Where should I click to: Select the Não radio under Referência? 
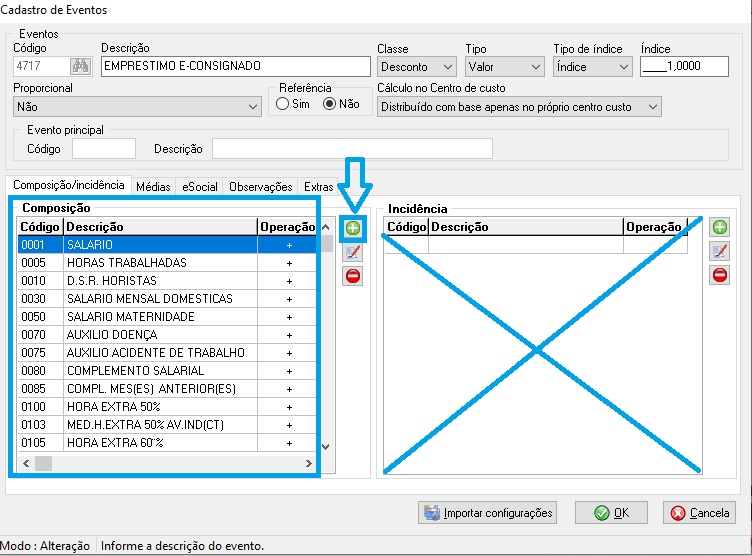(x=329, y=104)
